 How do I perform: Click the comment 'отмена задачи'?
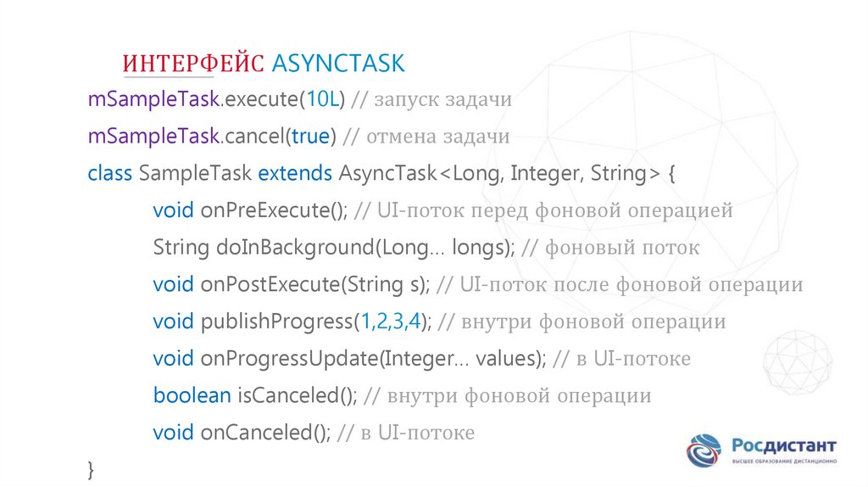441,137
